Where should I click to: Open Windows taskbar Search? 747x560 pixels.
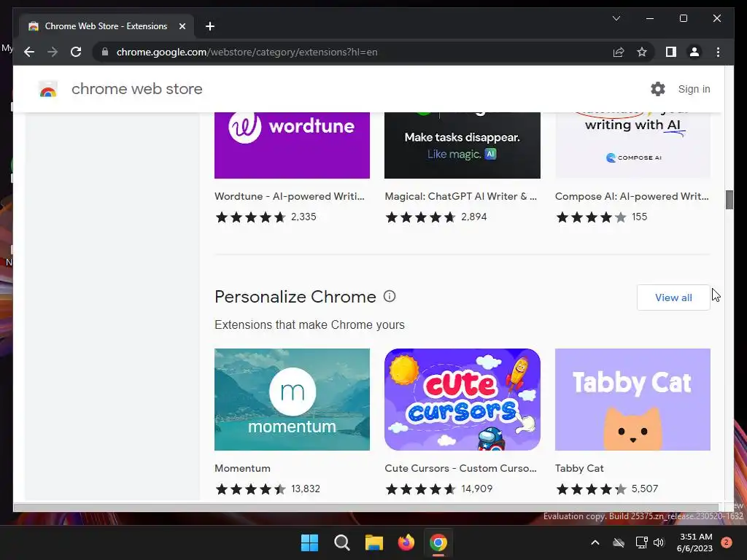pyautogui.click(x=341, y=542)
